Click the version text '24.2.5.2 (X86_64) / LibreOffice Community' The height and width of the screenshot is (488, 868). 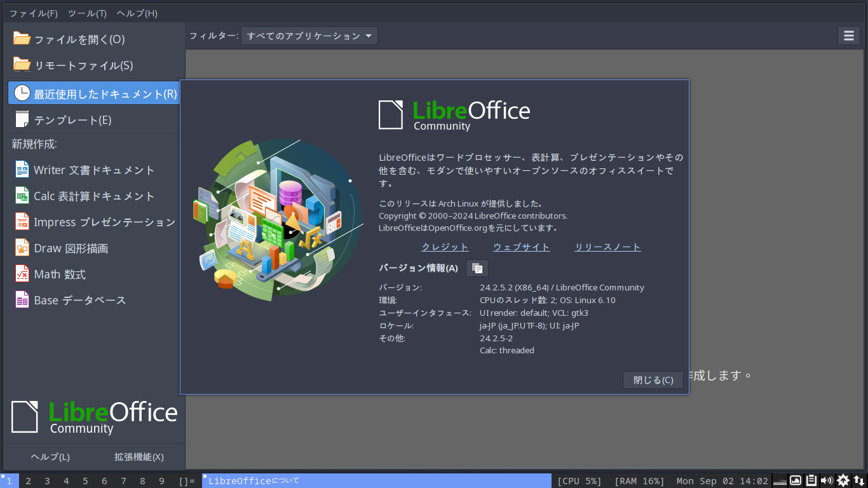click(x=562, y=288)
